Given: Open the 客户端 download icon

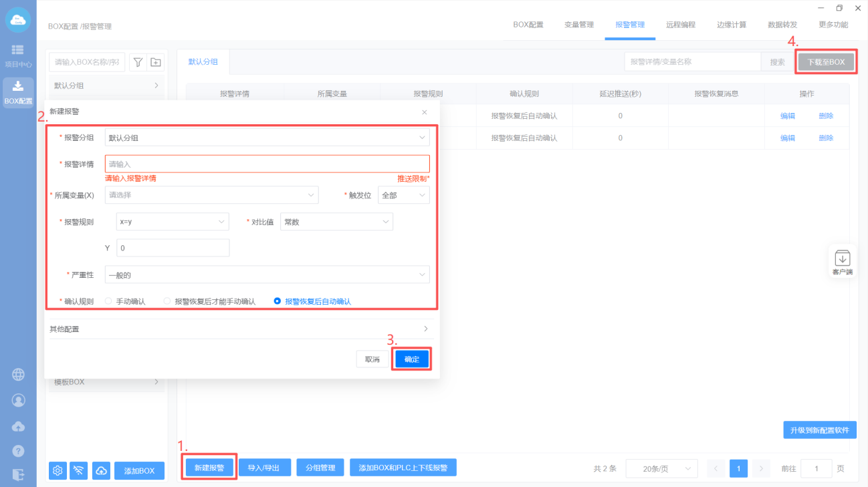Looking at the screenshot, I should pyautogui.click(x=842, y=261).
